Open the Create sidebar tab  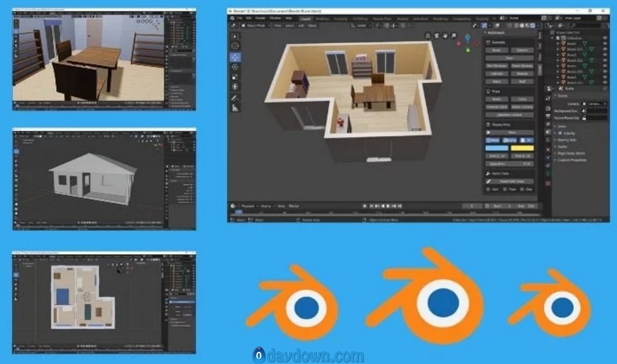click(540, 69)
